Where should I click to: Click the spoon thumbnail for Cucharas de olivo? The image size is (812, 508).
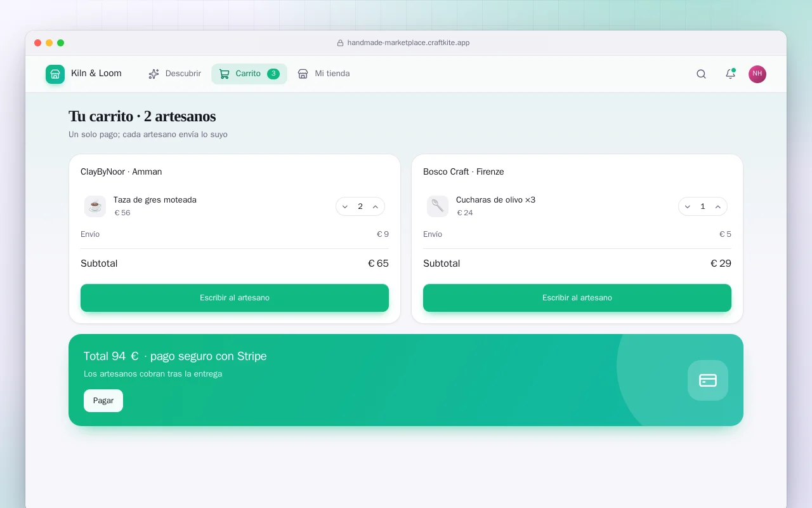point(438,206)
